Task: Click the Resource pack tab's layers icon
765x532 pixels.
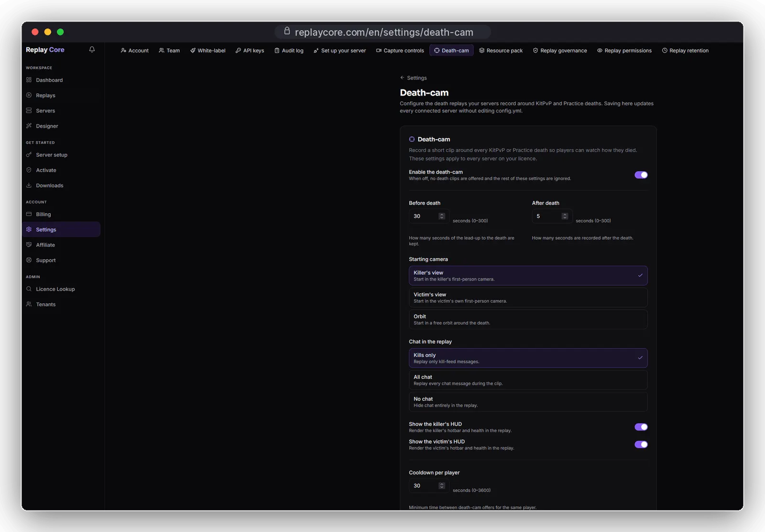Action: coord(482,50)
